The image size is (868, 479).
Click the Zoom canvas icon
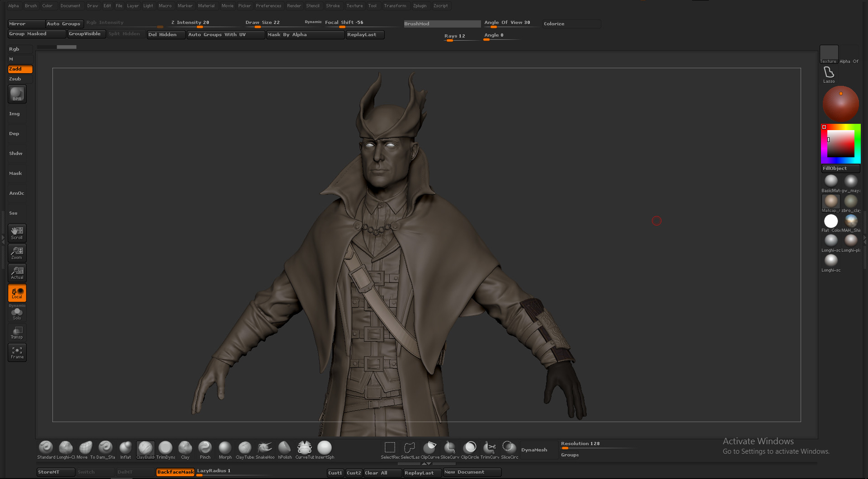click(17, 253)
